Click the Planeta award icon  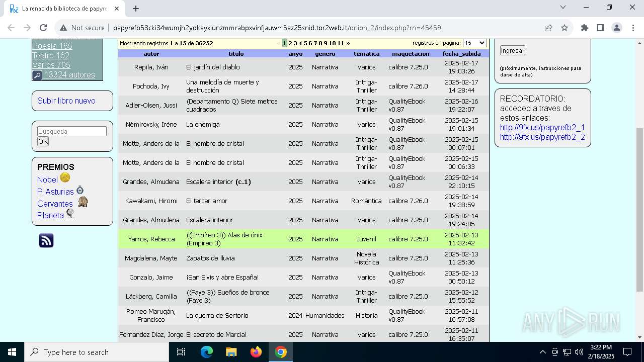[71, 214]
